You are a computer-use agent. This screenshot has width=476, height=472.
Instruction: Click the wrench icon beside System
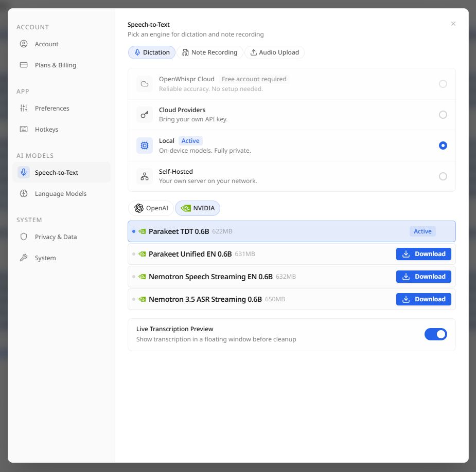pos(24,258)
